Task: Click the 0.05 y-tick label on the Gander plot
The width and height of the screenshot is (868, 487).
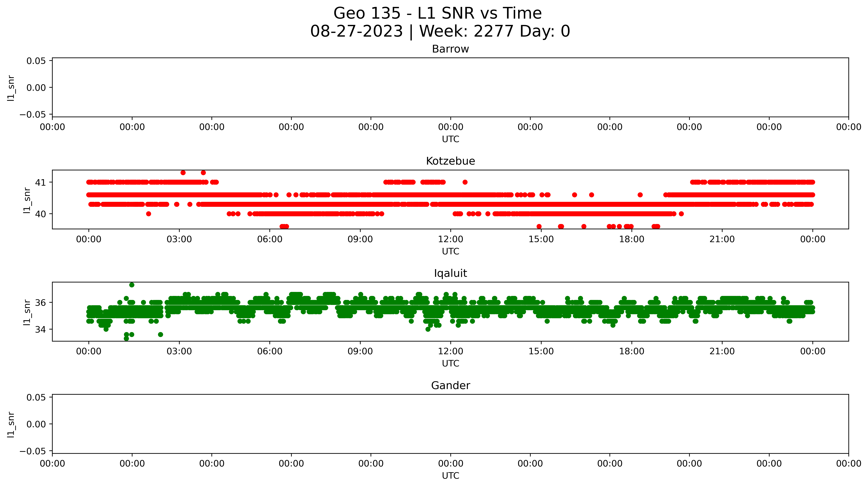Action: click(x=36, y=397)
